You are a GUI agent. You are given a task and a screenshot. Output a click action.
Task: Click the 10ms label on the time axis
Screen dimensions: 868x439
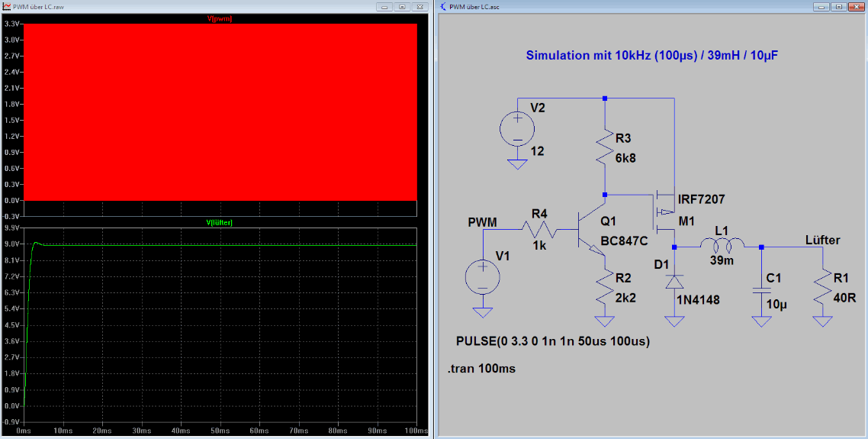(x=63, y=431)
